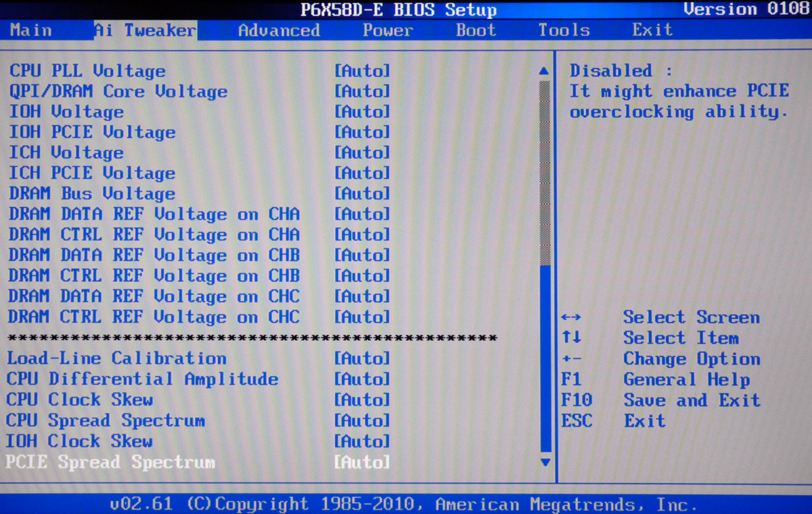Select the CPU Differential Amplitude label

pyautogui.click(x=142, y=379)
